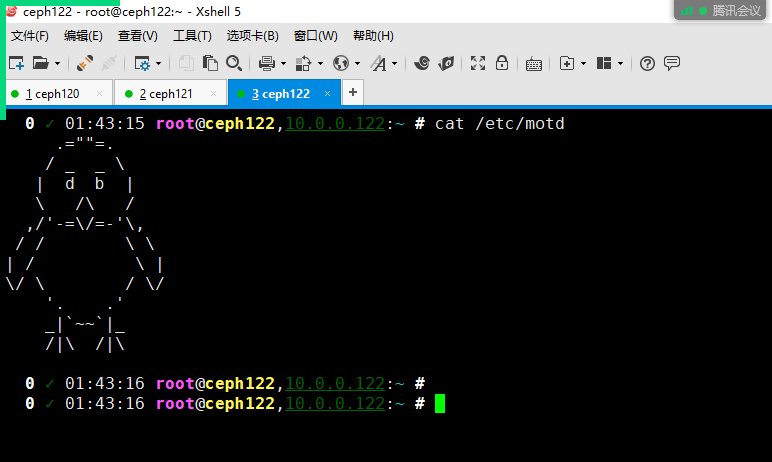Viewport: 772px width, 462px height.
Task: Click the New Session icon
Action: pyautogui.click(x=16, y=63)
